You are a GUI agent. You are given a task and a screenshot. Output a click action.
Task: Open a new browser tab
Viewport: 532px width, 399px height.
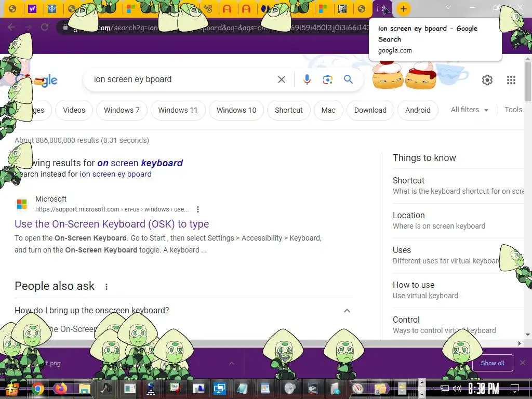tap(403, 9)
